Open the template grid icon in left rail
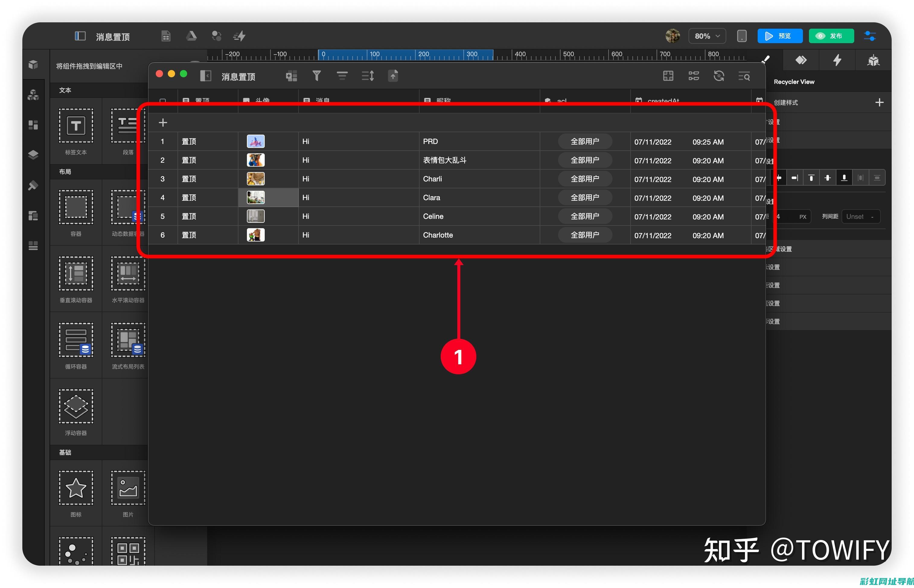 click(x=33, y=216)
